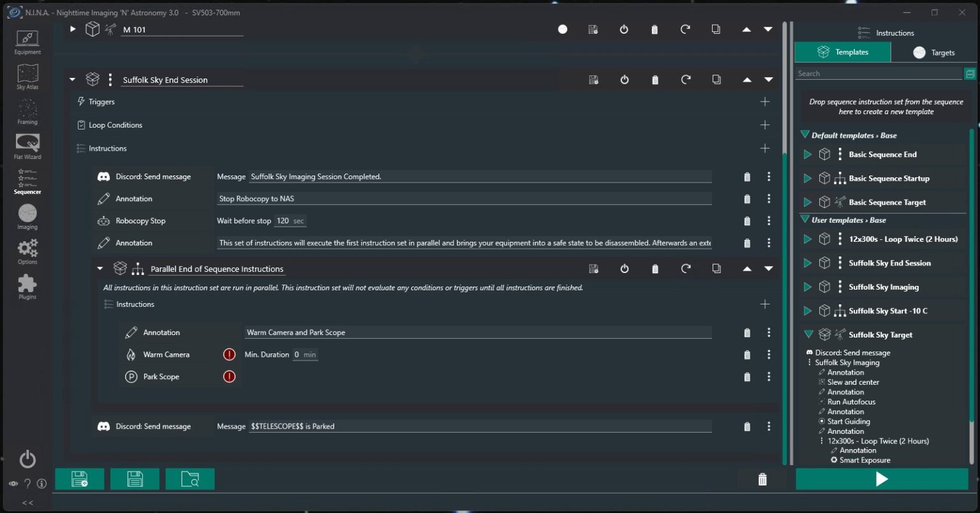Expand the M 101 block

73,29
